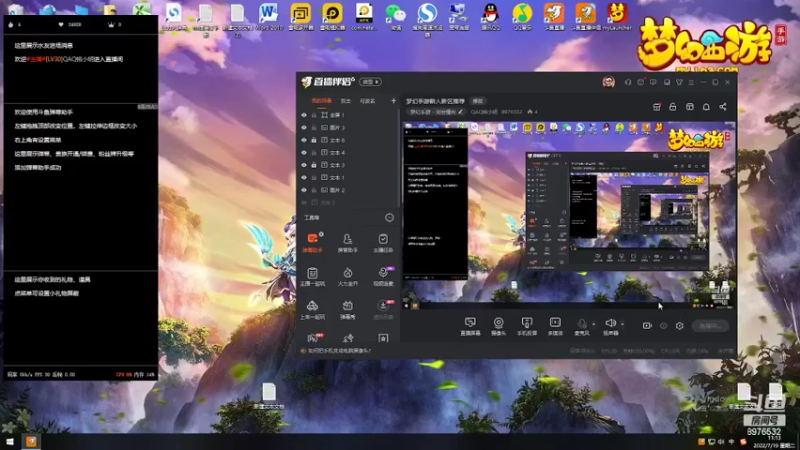Click the grey start streaming button
800x450 pixels.
tap(710, 326)
